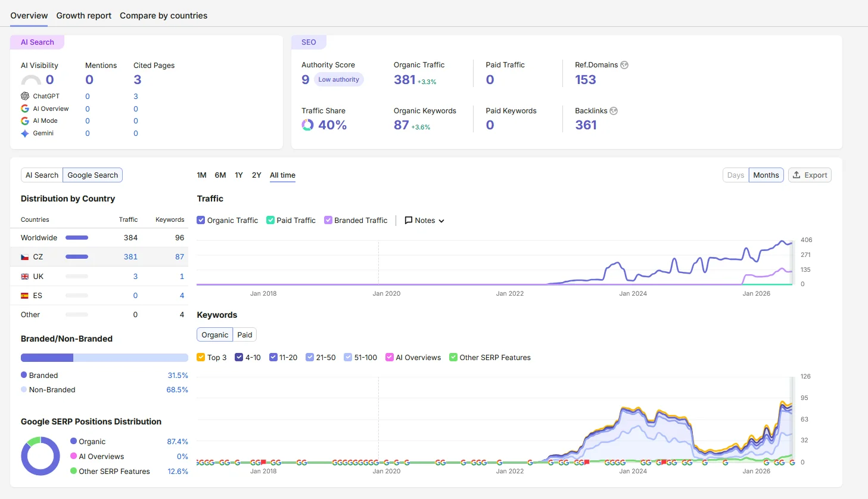868x499 pixels.
Task: Open the Growth report tab
Action: [x=84, y=16]
